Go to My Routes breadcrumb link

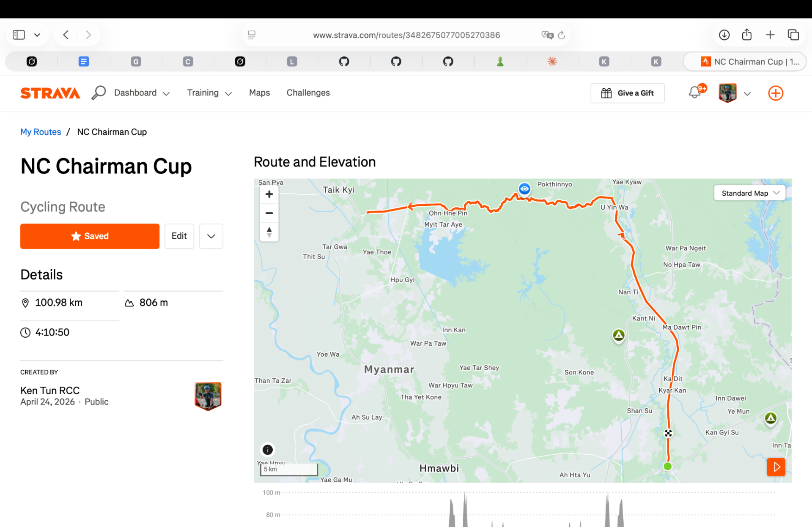tap(41, 132)
